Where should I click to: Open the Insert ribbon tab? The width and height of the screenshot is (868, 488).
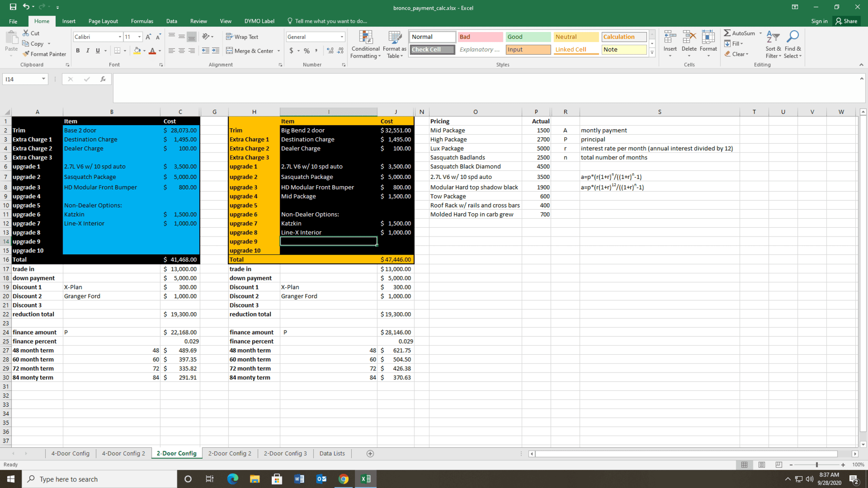point(69,21)
